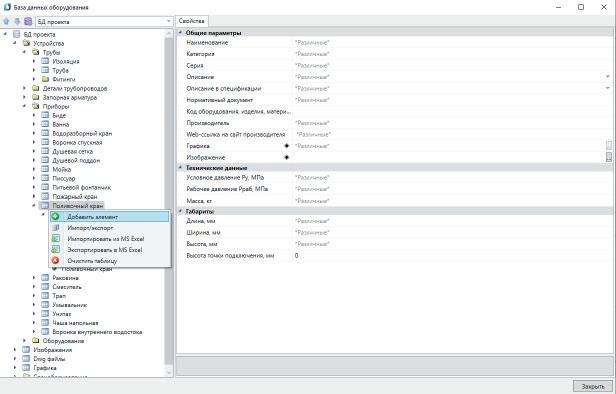The width and height of the screenshot is (616, 394).
Task: Click the Изображения table icon
Action: [x=26, y=350]
